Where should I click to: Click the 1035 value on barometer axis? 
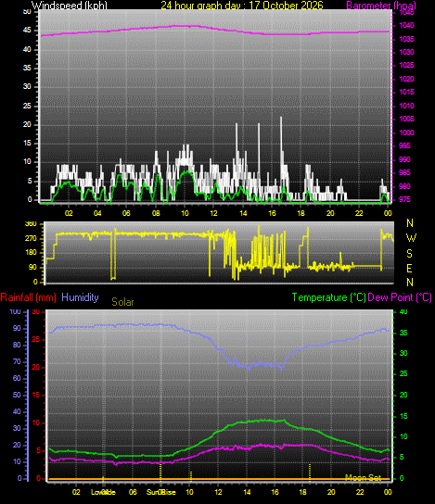[406, 39]
